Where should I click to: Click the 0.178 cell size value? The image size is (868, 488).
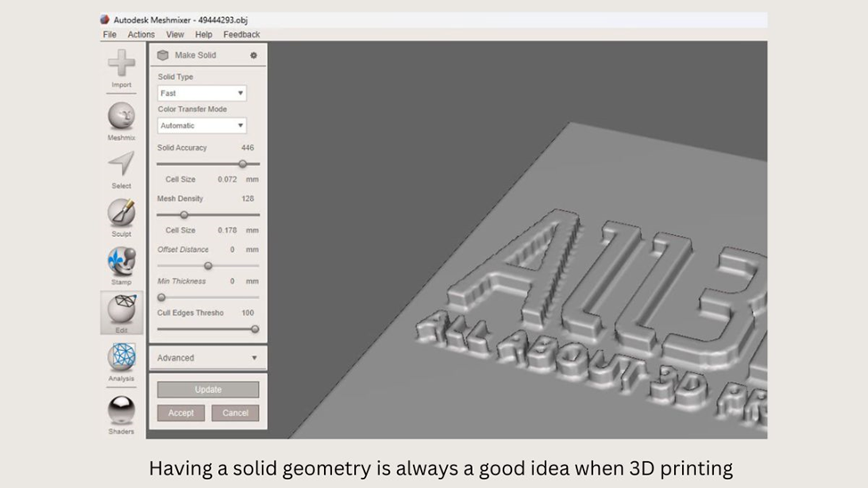[227, 231]
